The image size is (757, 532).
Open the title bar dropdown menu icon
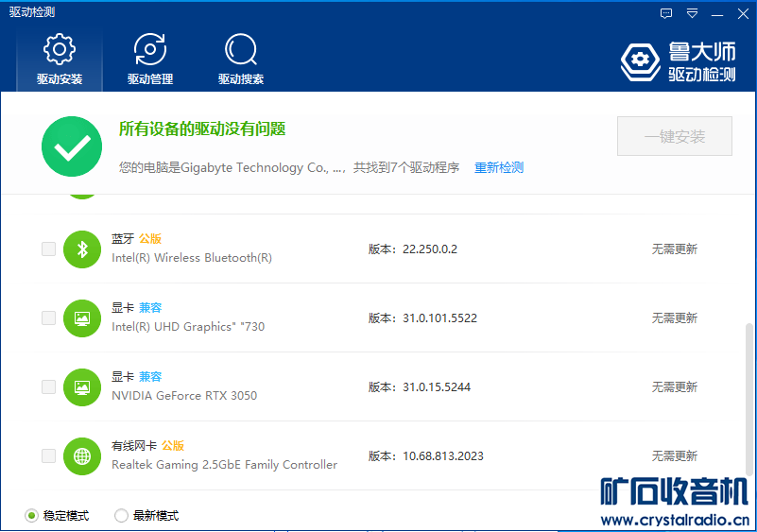pyautogui.click(x=693, y=13)
